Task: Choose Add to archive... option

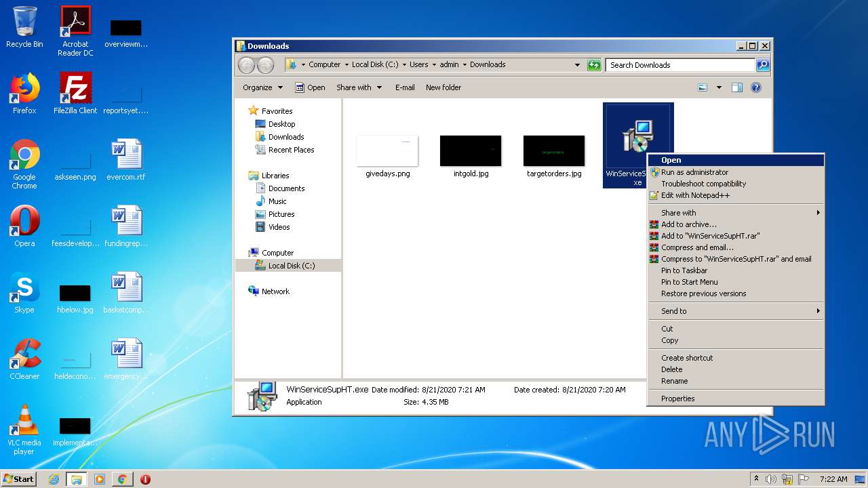Action: (x=736, y=224)
